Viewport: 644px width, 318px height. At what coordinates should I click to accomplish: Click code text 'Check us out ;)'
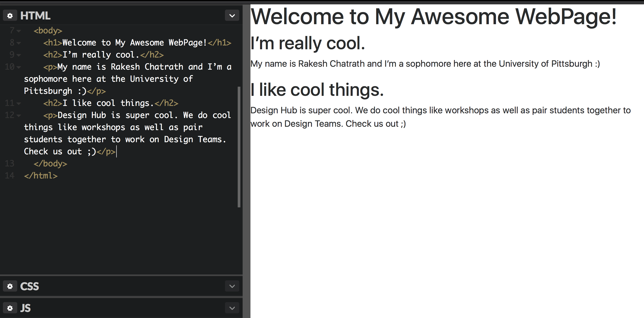(x=60, y=151)
